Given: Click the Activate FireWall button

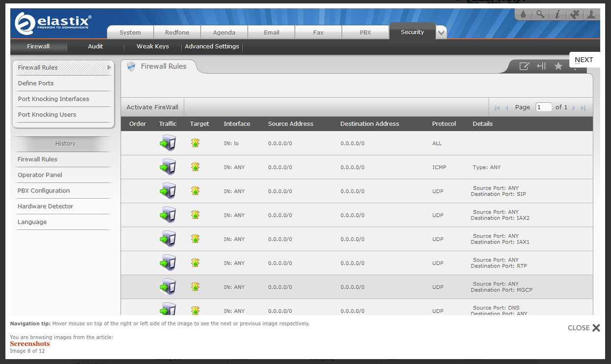Looking at the screenshot, I should click(152, 107).
